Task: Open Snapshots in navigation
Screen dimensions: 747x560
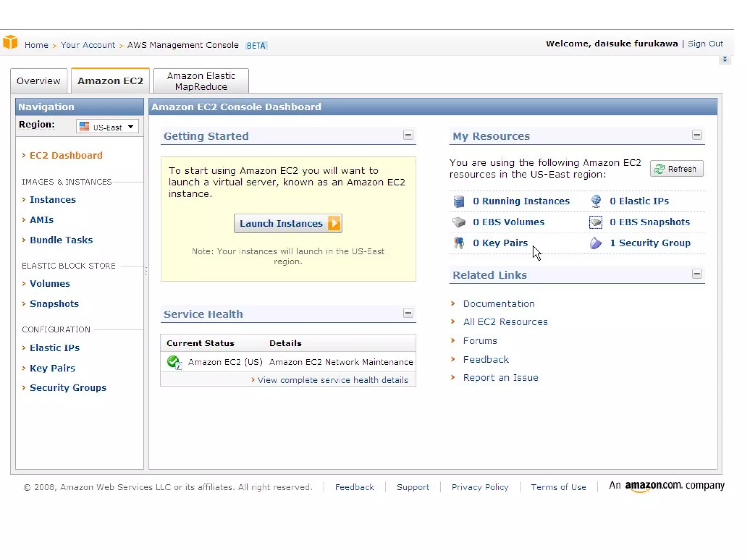Action: (x=54, y=304)
